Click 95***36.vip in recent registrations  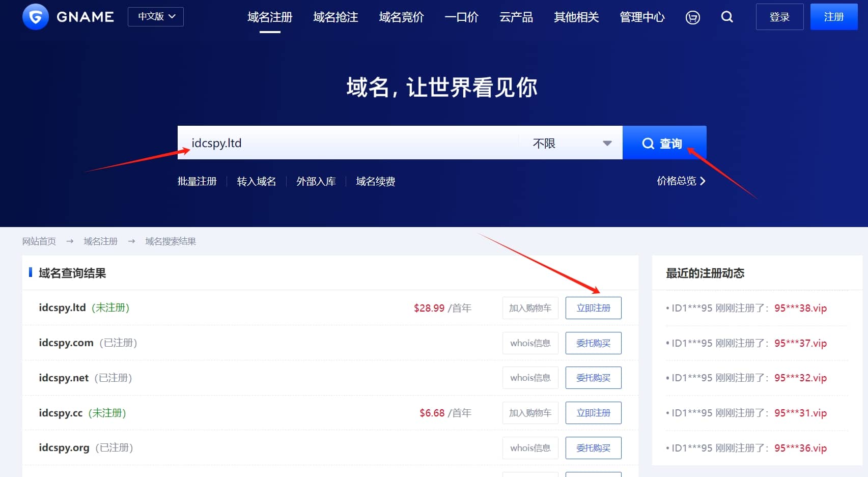coord(800,448)
